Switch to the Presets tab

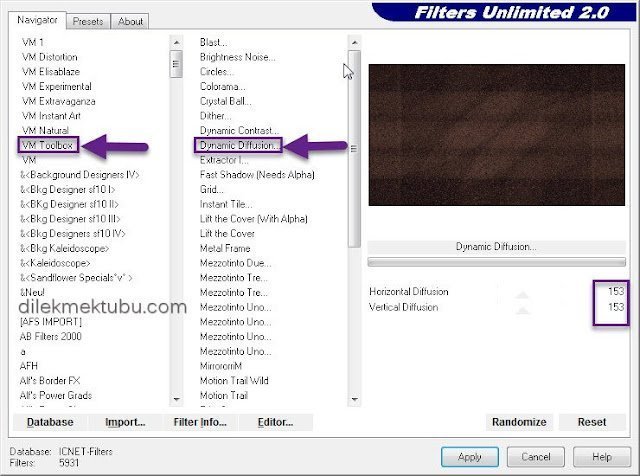[x=87, y=21]
